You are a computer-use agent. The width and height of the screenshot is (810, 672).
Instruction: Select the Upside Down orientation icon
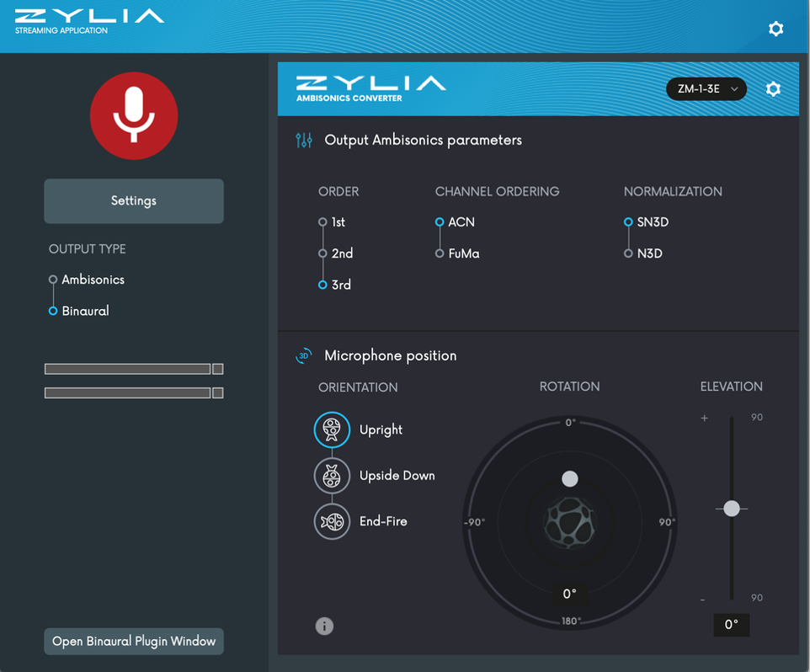tap(332, 476)
